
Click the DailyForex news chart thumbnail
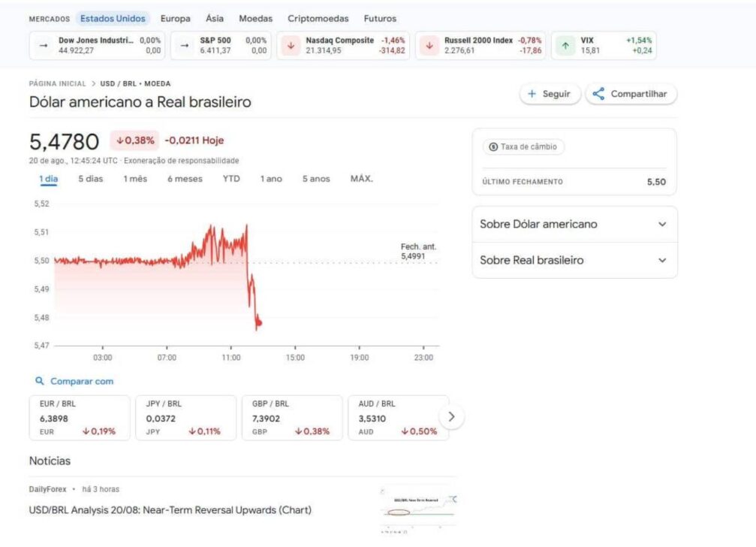pos(417,509)
